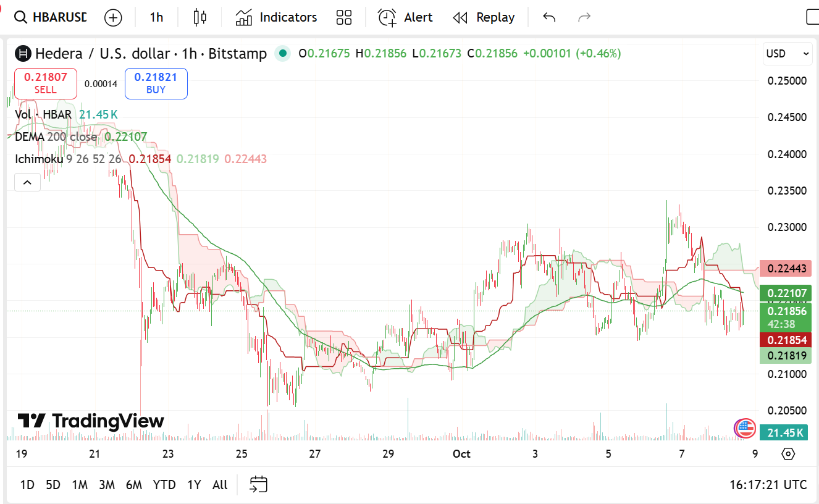Change the 1h chart interval
Screen dimensions: 819x504
[156, 17]
